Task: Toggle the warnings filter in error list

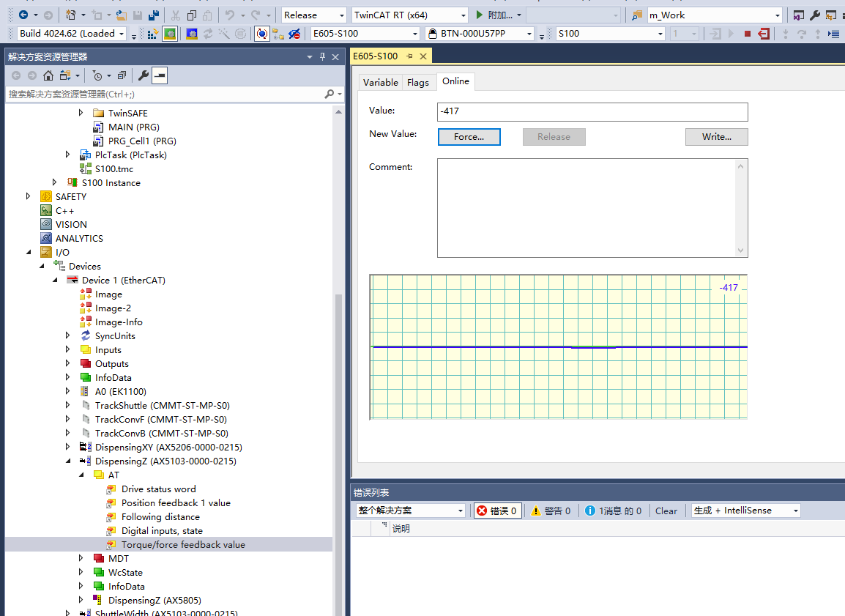Action: click(550, 511)
